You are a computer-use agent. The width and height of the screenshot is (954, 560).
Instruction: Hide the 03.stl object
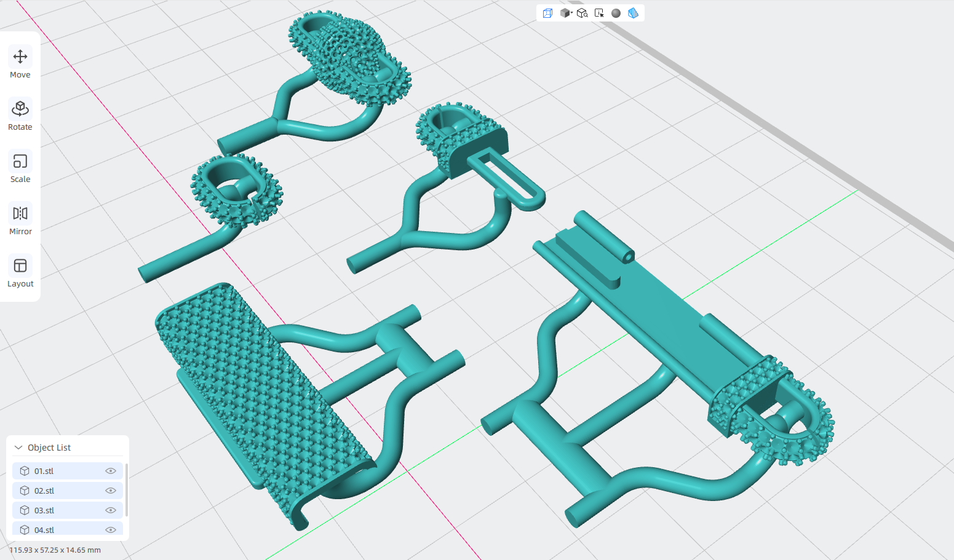pos(111,510)
